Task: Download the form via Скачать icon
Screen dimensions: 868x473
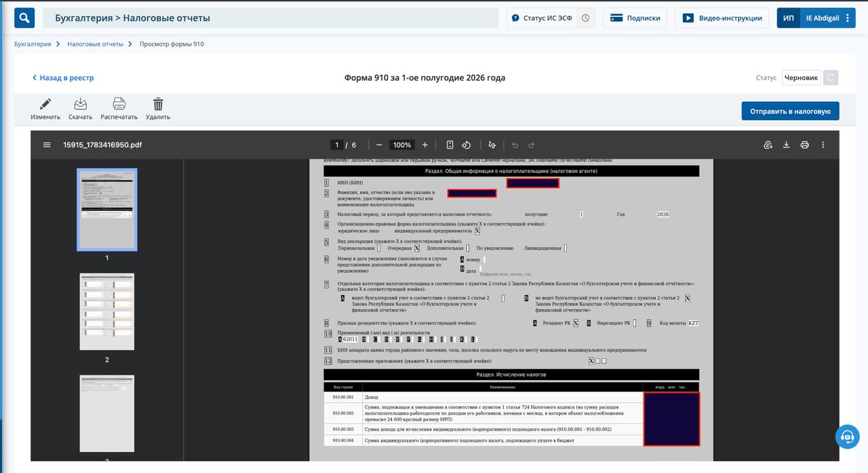Action: pos(80,104)
